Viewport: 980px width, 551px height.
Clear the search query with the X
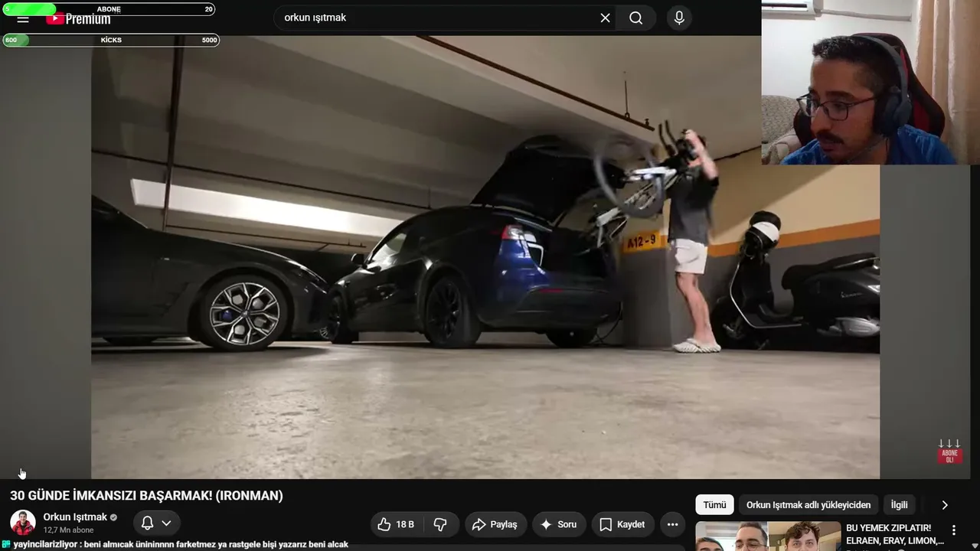pos(605,18)
